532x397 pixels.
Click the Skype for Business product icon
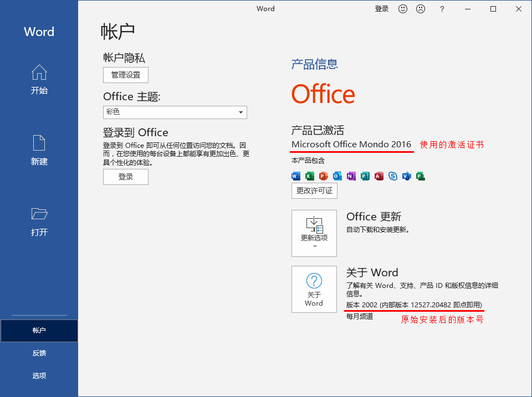pos(393,176)
